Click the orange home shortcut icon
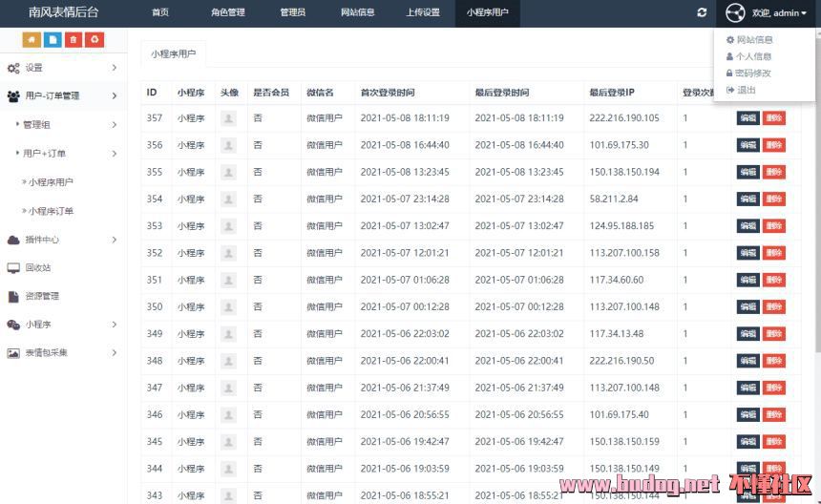 pyautogui.click(x=32, y=40)
